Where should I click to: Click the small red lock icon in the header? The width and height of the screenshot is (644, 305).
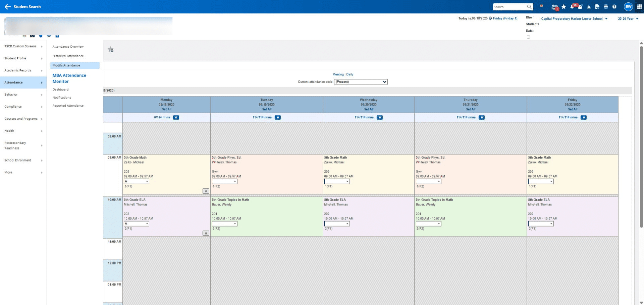coord(541,6)
